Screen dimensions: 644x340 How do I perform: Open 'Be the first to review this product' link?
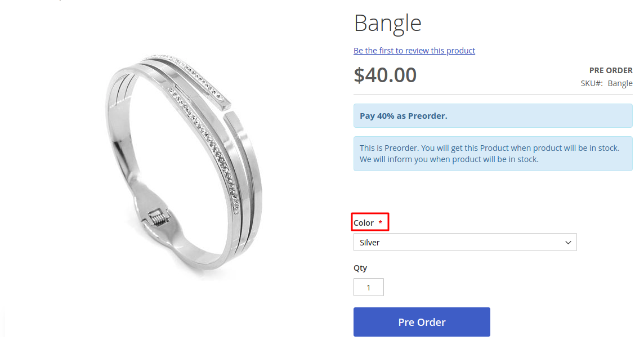[x=414, y=51]
